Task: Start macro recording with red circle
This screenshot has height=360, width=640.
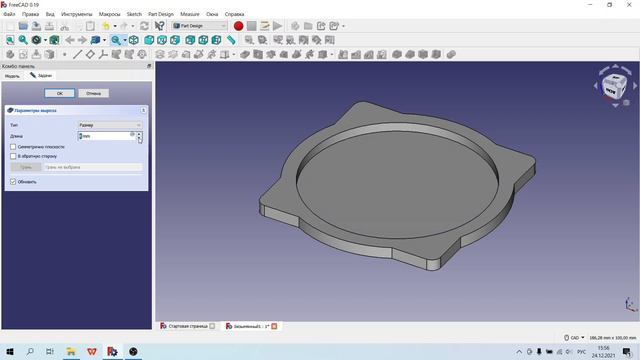Action: point(238,26)
